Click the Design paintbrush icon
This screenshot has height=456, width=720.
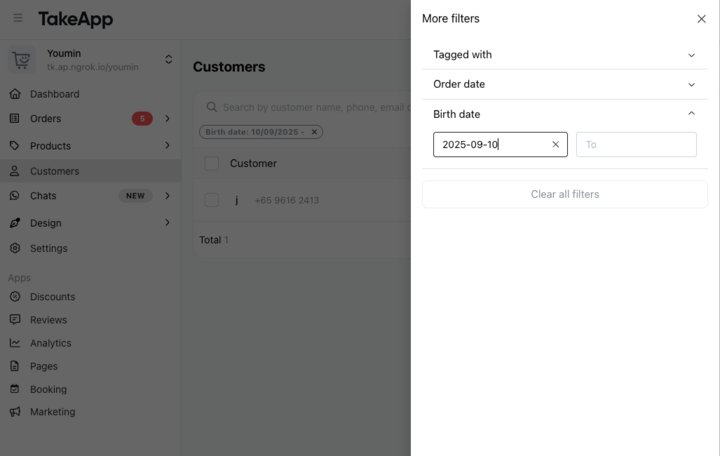click(x=15, y=223)
